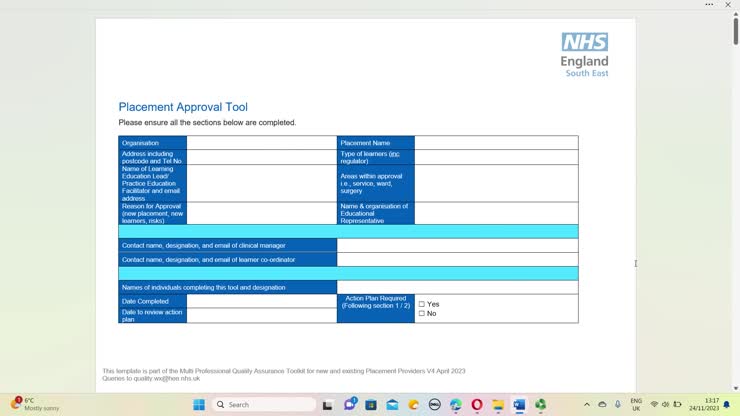Screen dimensions: 740x416
Task: Click the Placement Approval Tool heading
Action: tap(183, 107)
